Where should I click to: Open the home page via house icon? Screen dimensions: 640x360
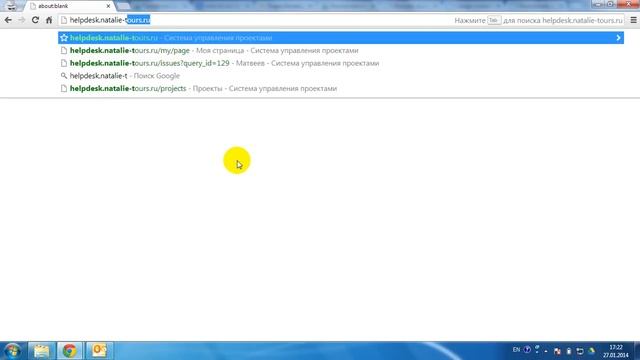[49, 20]
